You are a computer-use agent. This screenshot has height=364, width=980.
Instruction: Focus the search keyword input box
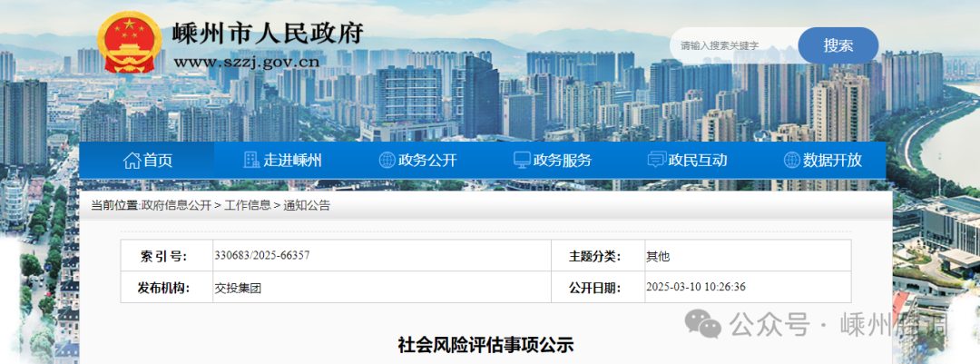(x=733, y=45)
